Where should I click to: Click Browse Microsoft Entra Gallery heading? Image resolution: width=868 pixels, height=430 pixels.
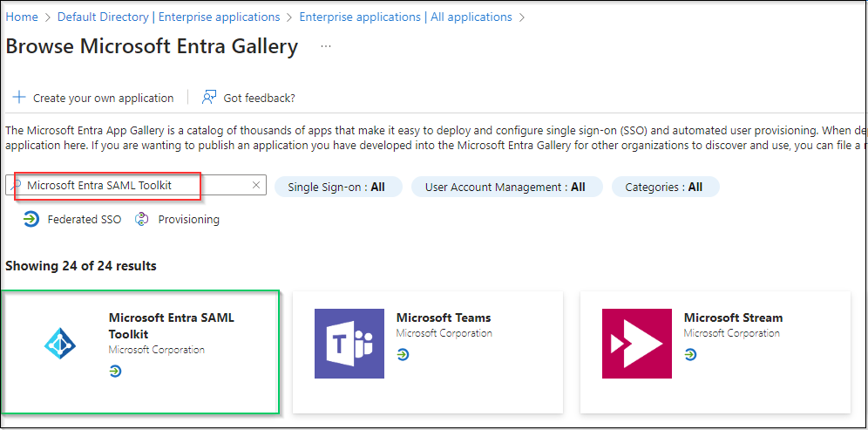pos(152,46)
